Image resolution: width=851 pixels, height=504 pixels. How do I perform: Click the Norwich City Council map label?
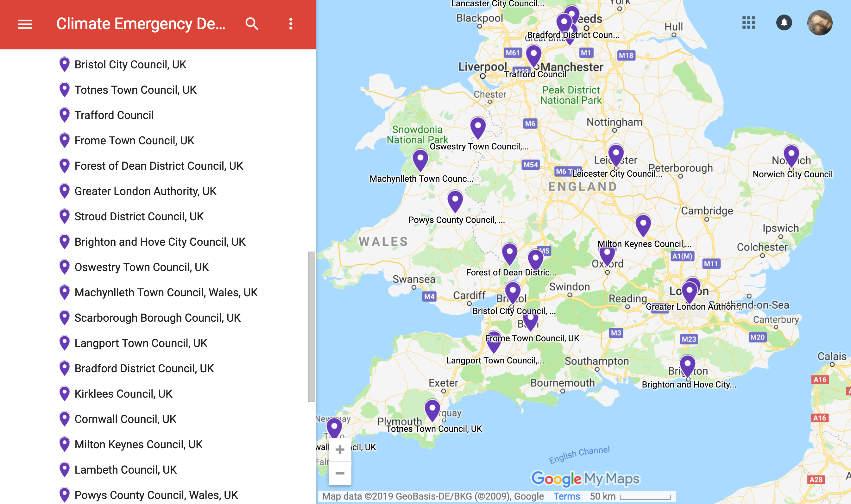coord(793,174)
